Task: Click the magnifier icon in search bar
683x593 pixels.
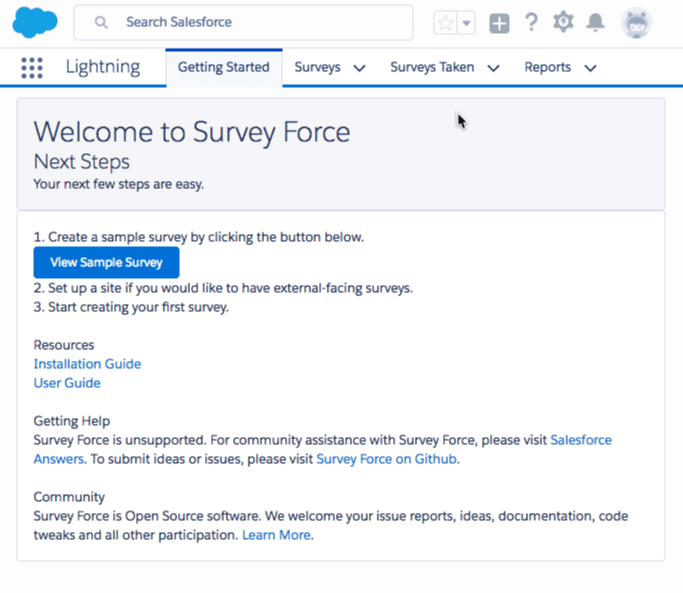Action: point(101,22)
